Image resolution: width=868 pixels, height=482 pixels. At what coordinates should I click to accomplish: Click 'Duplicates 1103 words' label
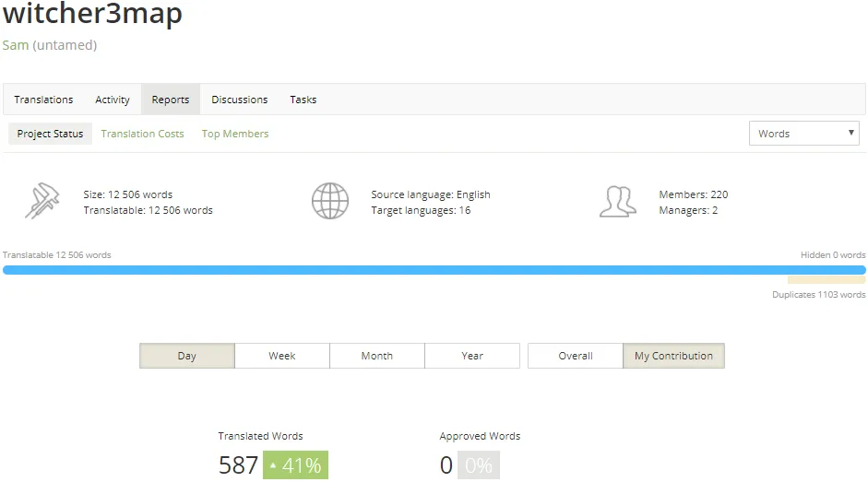(819, 295)
